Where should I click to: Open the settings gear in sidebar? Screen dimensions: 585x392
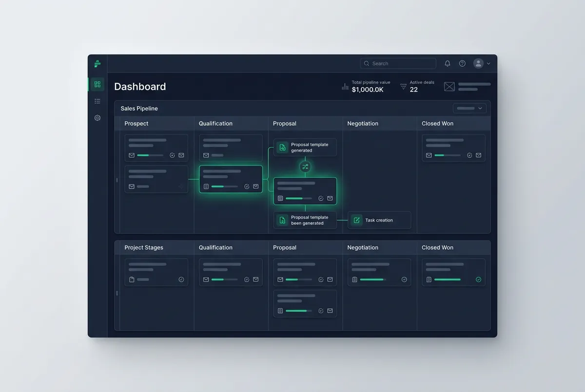tap(97, 118)
